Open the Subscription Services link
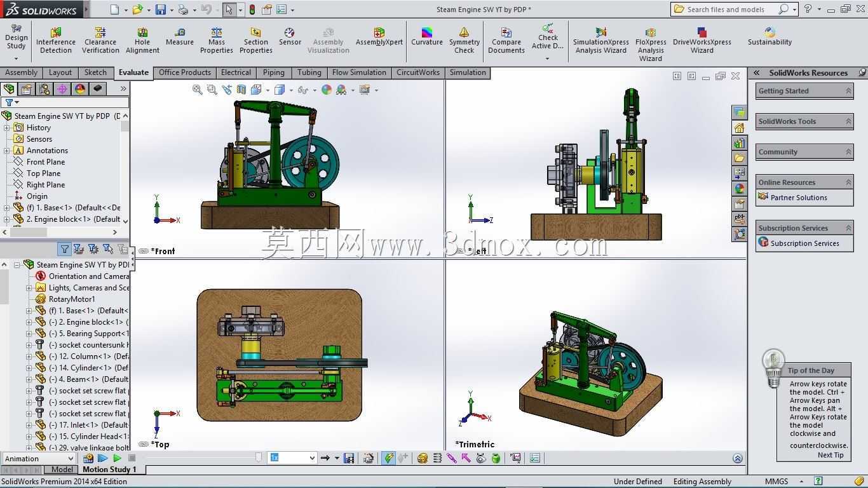The width and height of the screenshot is (868, 488). coord(804,243)
